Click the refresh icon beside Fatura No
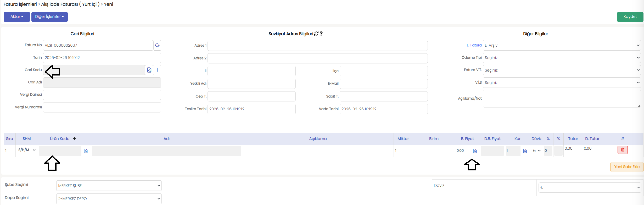This screenshot has height=205, width=644. pyautogui.click(x=157, y=45)
